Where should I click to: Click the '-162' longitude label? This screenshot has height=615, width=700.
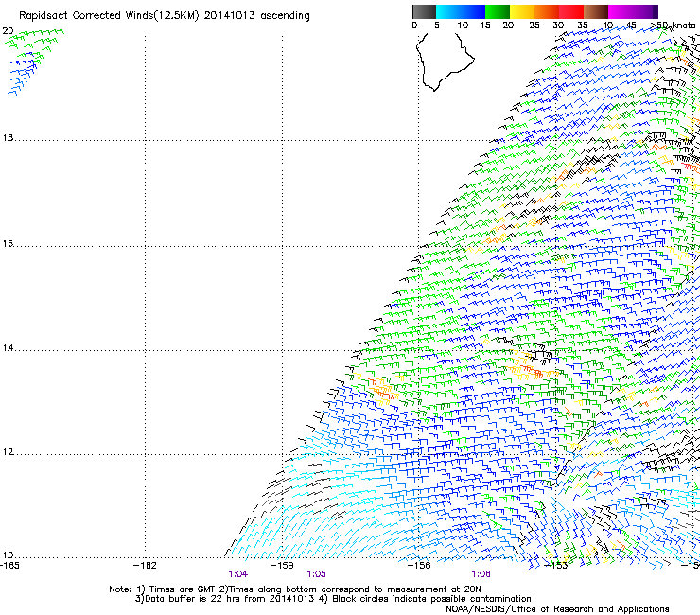pyautogui.click(x=145, y=566)
